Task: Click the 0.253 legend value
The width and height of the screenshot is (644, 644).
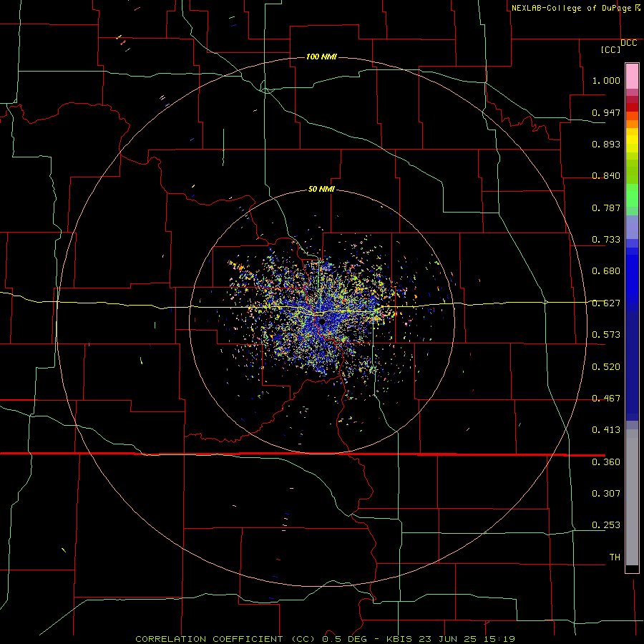Action: (x=606, y=525)
